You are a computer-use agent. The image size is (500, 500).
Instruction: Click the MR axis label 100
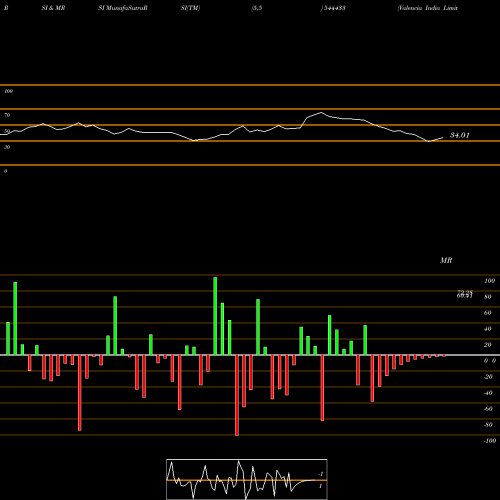[489, 281]
